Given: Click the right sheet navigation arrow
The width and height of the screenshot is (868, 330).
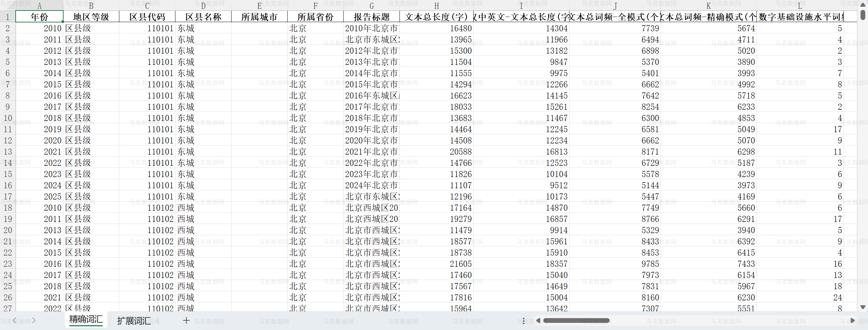Looking at the screenshot, I should pos(34,320).
